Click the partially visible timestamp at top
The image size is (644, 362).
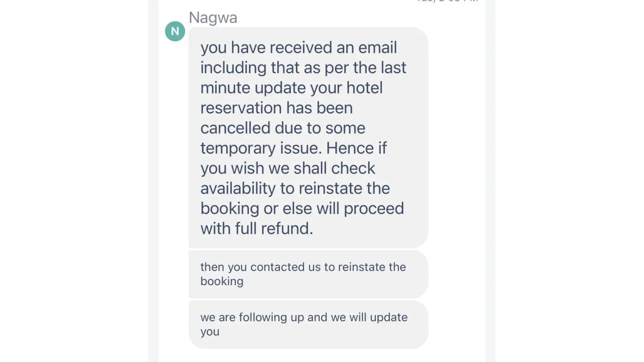click(448, 1)
